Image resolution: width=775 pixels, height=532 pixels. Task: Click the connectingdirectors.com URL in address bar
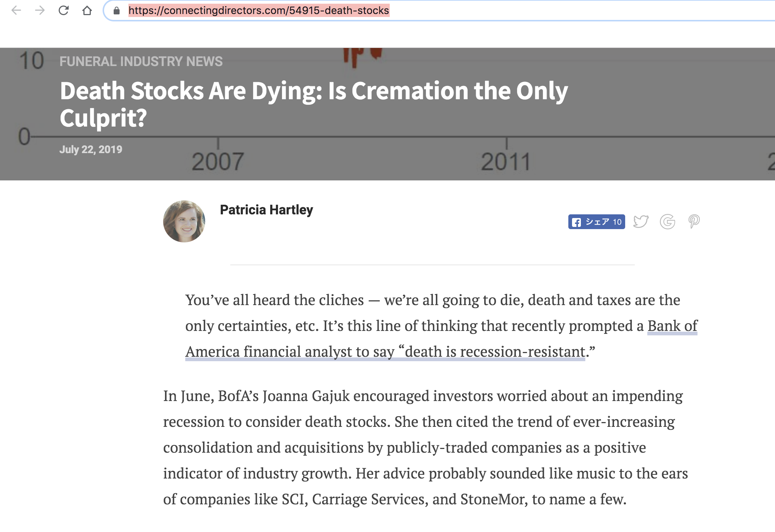point(258,10)
